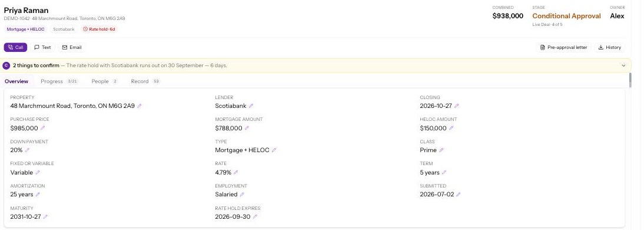This screenshot has height=230, width=644.
Task: Click the $985,000 purchase price value
Action: [24, 128]
